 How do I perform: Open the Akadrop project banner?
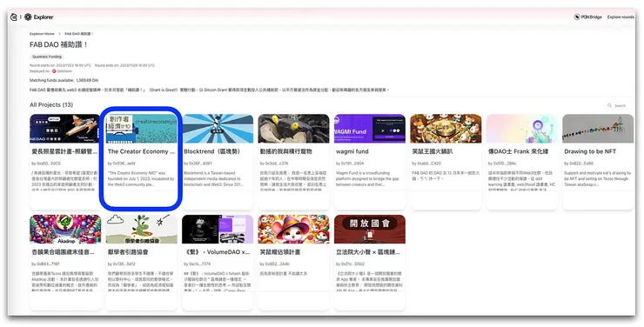click(x=65, y=229)
